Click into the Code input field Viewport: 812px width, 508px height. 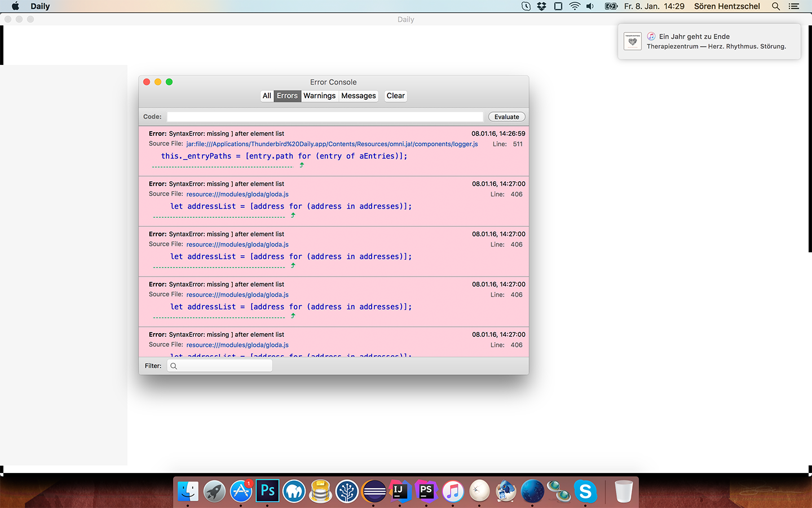coord(325,117)
